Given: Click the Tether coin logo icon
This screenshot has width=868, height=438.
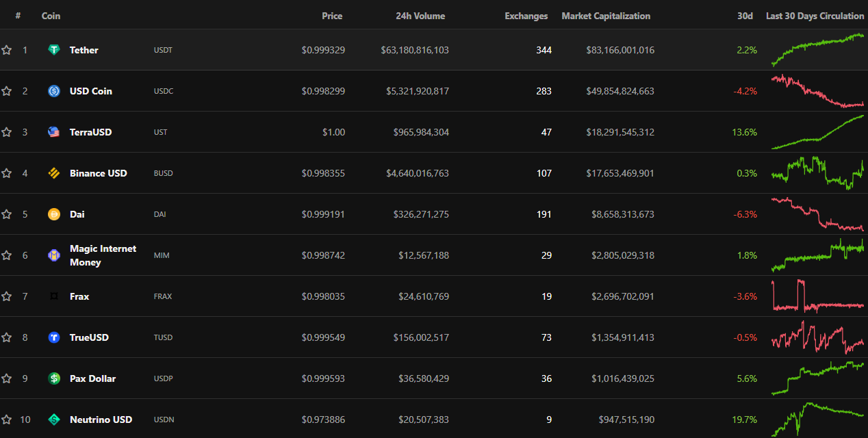Looking at the screenshot, I should coord(54,50).
